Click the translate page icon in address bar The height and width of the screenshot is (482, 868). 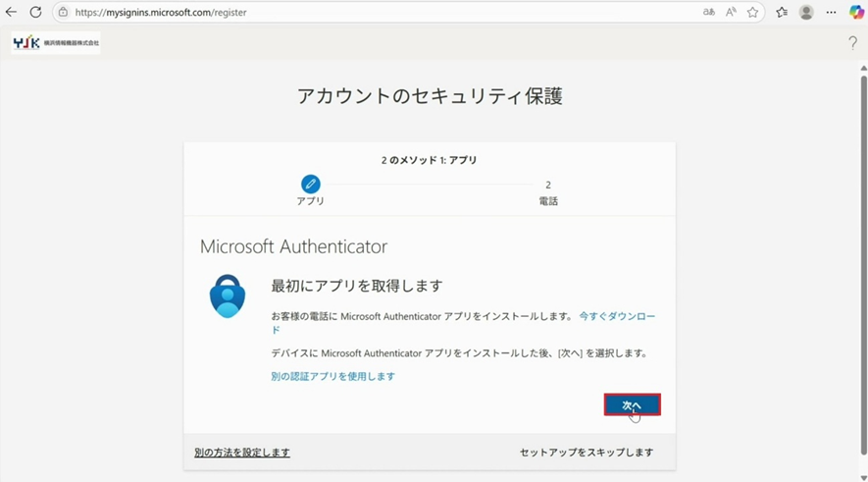tap(709, 13)
